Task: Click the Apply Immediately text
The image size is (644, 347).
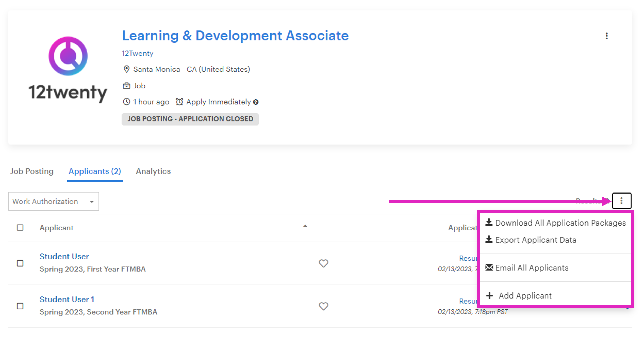Action: coord(219,102)
